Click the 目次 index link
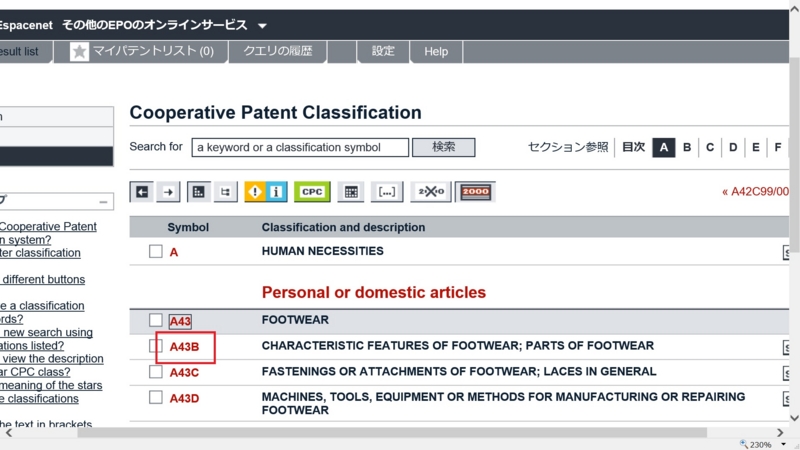 [634, 147]
